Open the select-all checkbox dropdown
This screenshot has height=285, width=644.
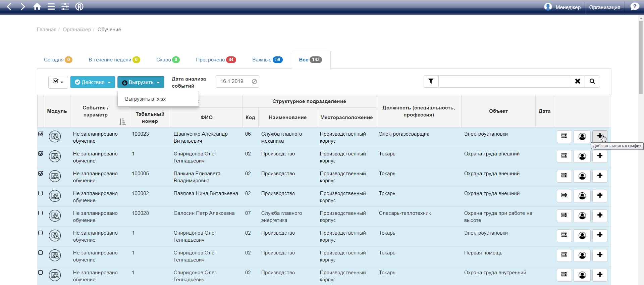(58, 82)
